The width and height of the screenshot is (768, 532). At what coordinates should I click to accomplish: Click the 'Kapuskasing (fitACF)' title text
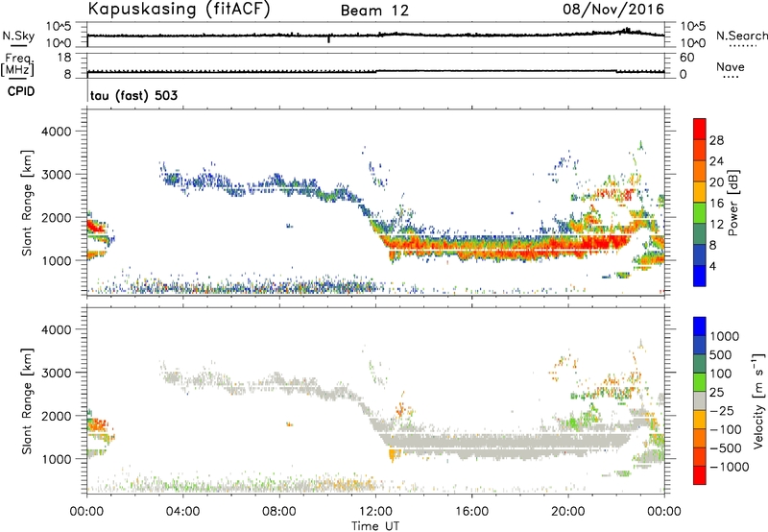tap(180, 10)
